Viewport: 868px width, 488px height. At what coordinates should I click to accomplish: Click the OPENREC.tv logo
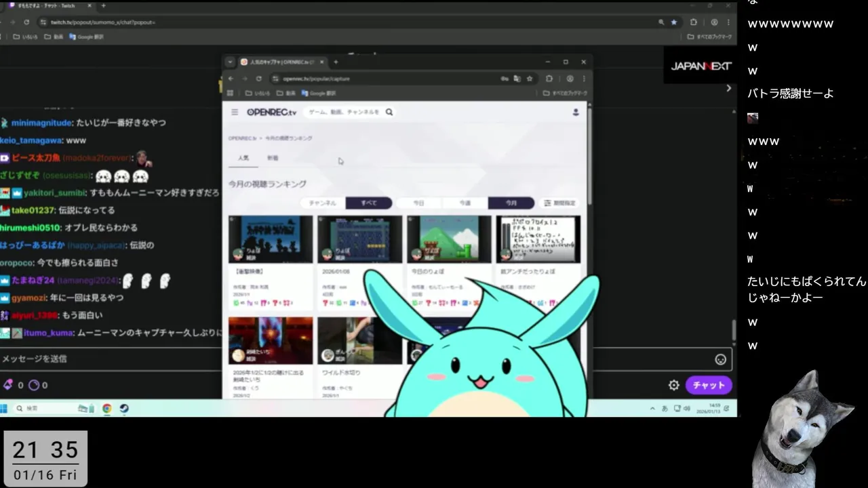click(x=271, y=112)
